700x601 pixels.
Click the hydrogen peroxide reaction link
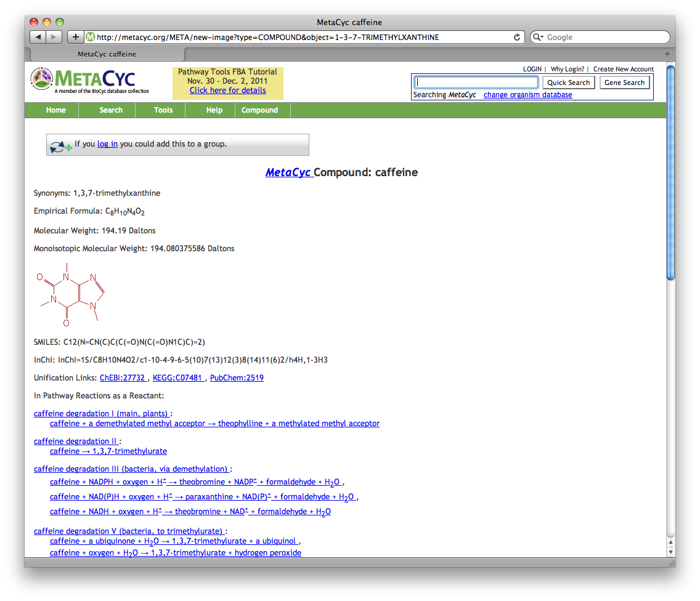(x=176, y=553)
